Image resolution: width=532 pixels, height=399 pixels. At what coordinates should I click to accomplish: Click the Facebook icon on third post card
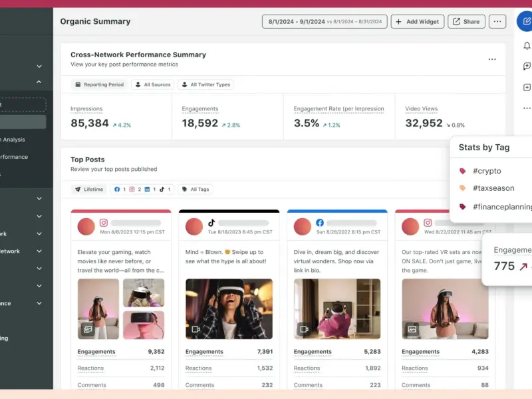[319, 223]
